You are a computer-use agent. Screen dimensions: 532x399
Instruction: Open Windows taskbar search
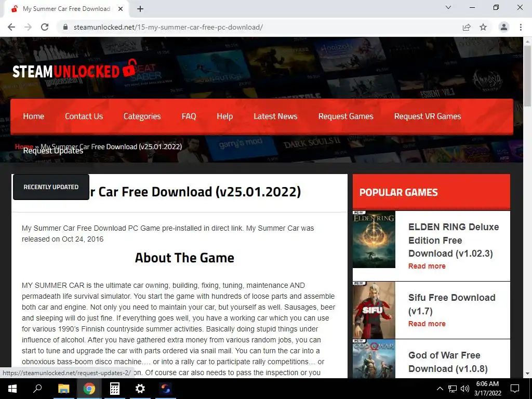[37, 389]
